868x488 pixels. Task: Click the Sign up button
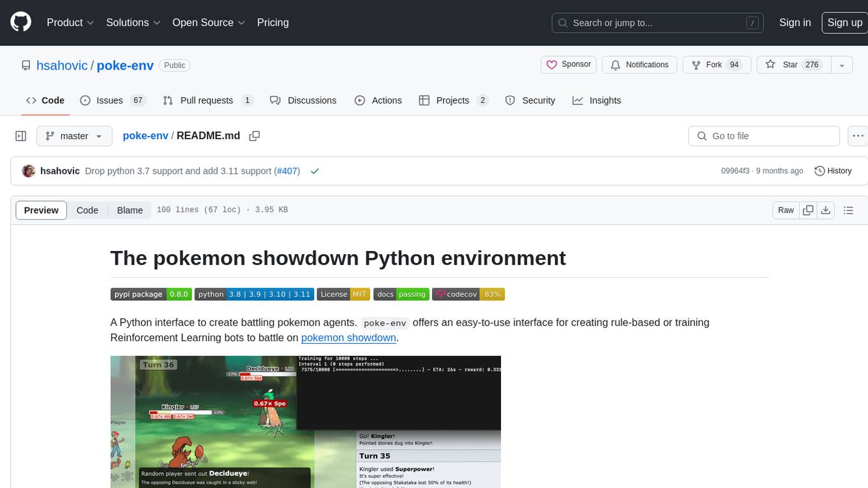click(x=844, y=22)
